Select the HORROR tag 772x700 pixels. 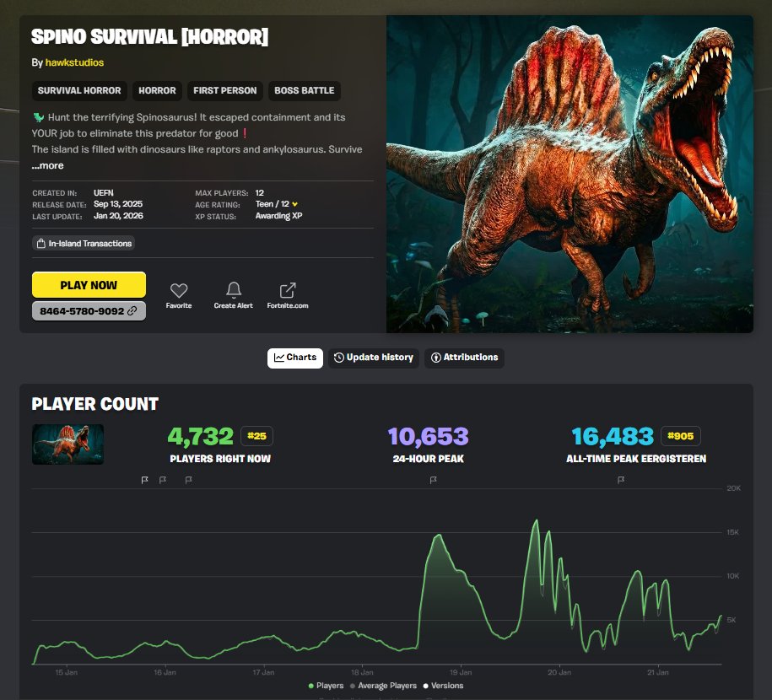point(157,90)
